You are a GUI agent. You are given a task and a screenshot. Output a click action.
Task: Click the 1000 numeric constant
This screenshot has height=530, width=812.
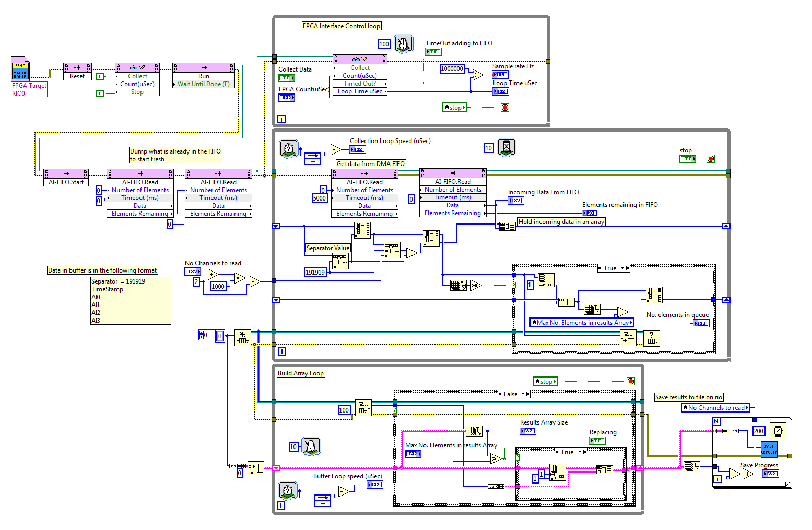coord(218,286)
